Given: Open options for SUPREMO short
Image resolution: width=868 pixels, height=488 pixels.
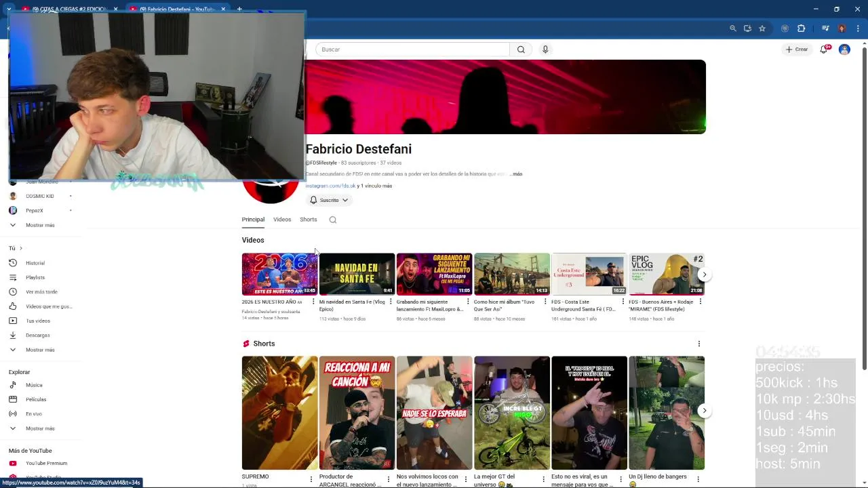Looking at the screenshot, I should point(311,479).
